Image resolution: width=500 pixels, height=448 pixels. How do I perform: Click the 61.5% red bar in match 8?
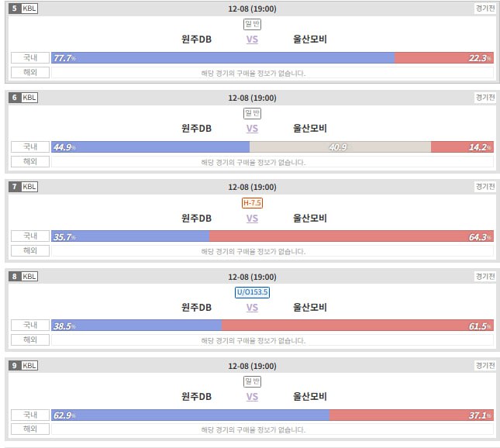tap(357, 326)
